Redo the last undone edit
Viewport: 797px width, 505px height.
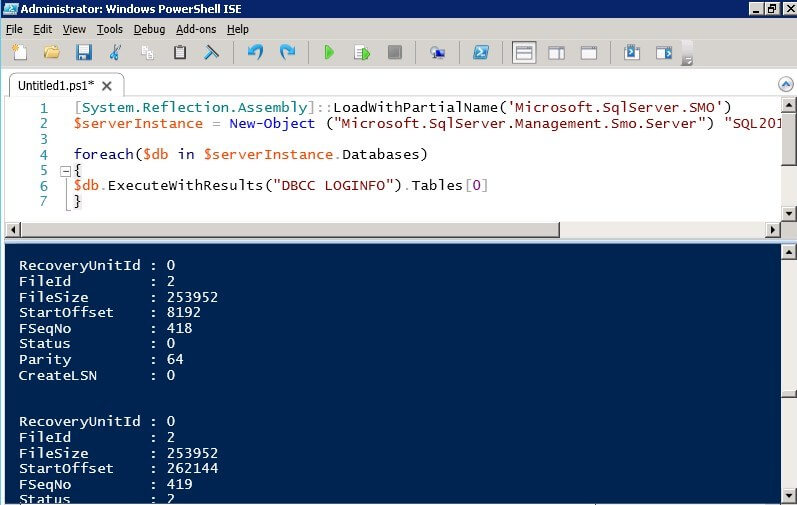pyautogui.click(x=288, y=52)
